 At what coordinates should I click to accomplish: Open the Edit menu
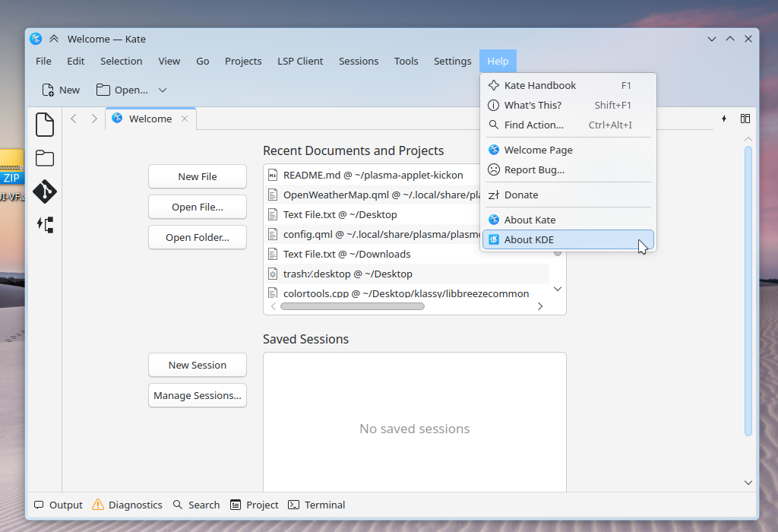point(76,61)
